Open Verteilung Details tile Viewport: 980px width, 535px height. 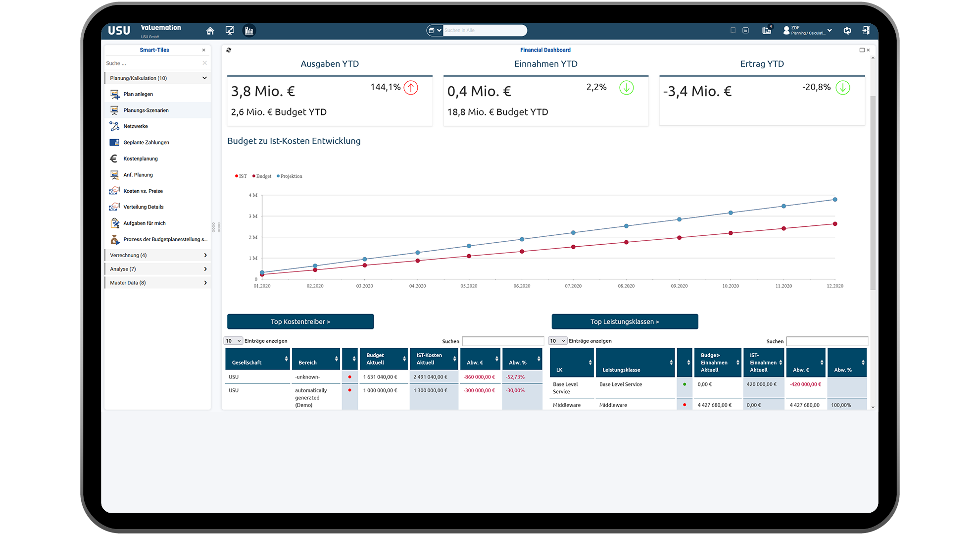click(157, 207)
